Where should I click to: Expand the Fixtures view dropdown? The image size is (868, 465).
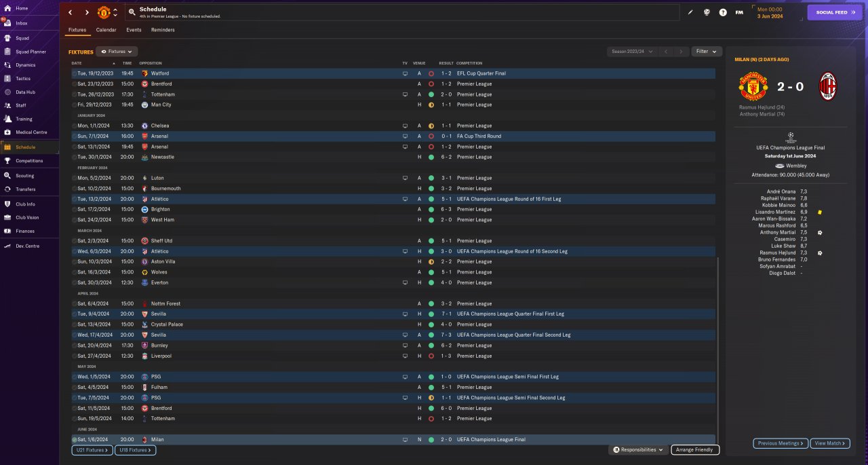coord(117,51)
